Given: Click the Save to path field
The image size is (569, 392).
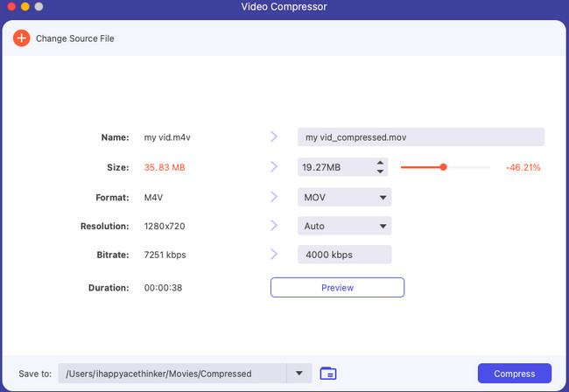Looking at the screenshot, I should point(172,374).
